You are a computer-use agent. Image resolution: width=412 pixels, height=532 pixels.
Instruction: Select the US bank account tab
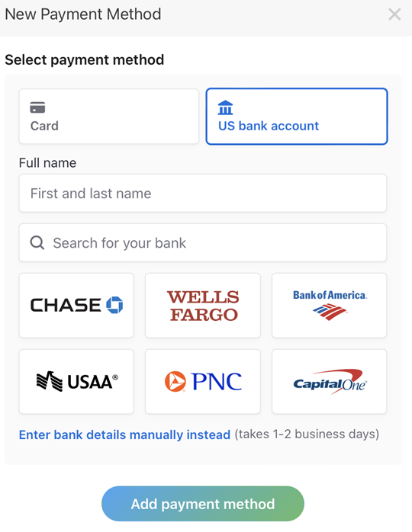tap(297, 117)
